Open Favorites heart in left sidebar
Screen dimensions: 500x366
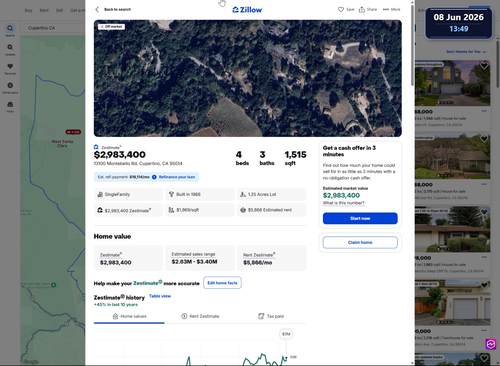[10, 68]
